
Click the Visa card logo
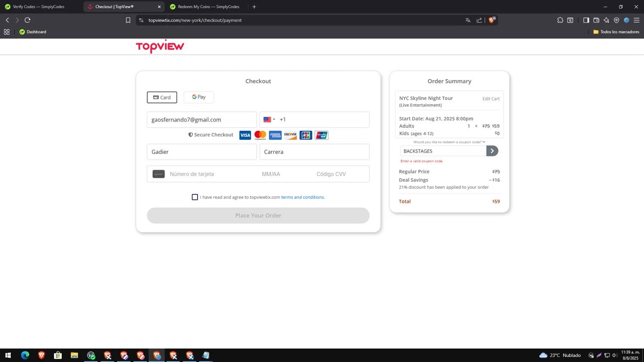click(x=245, y=135)
